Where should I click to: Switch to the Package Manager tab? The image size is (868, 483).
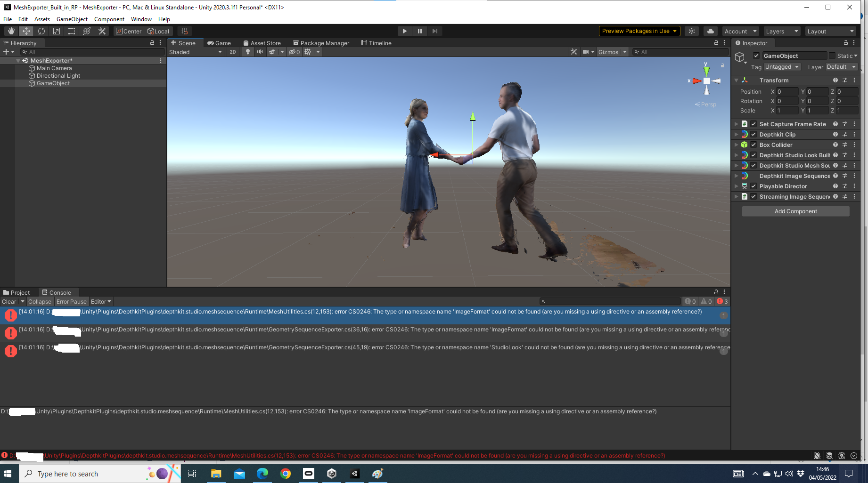(x=321, y=43)
